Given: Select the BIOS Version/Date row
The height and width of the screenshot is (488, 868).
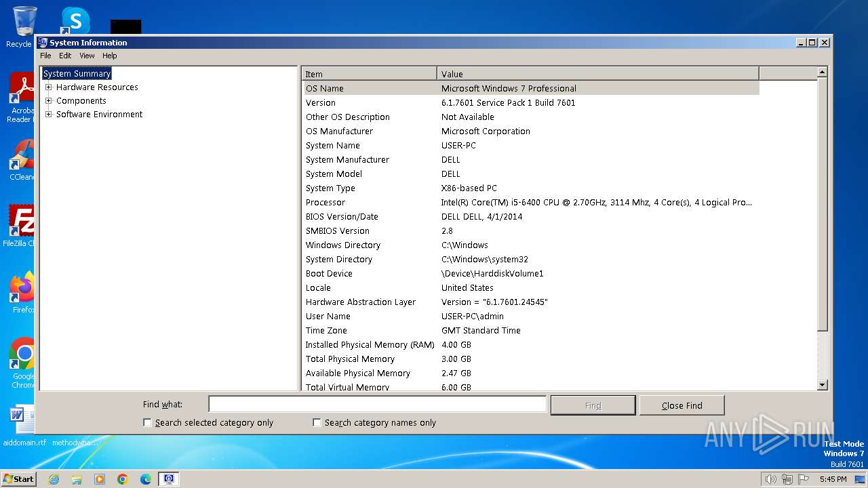Looking at the screenshot, I should (531, 216).
